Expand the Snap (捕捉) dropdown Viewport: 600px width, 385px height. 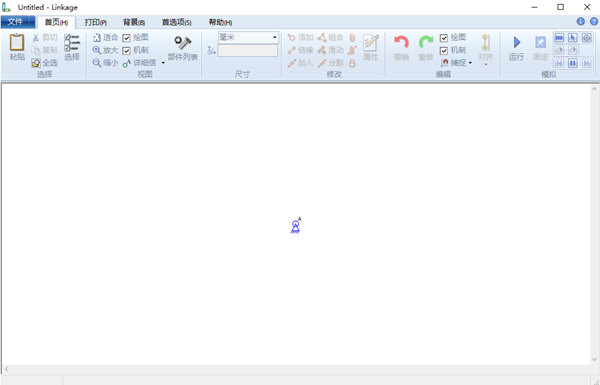[470, 63]
